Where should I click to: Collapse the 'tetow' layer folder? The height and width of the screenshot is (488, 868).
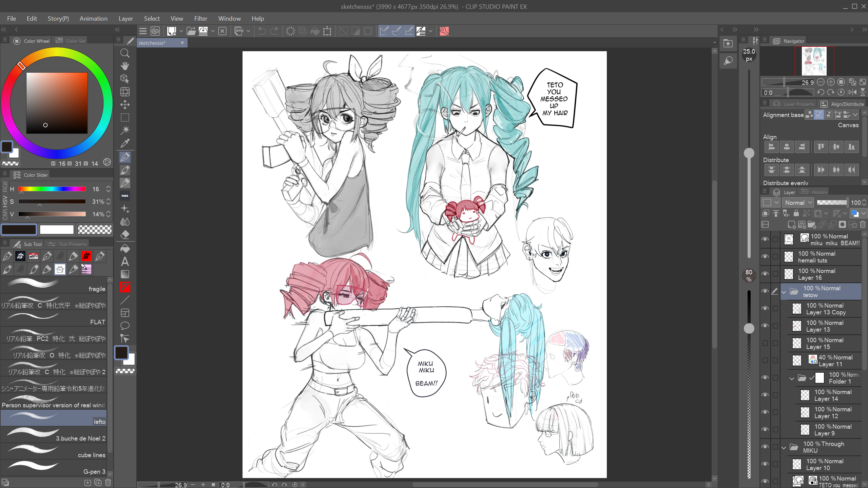(x=784, y=292)
